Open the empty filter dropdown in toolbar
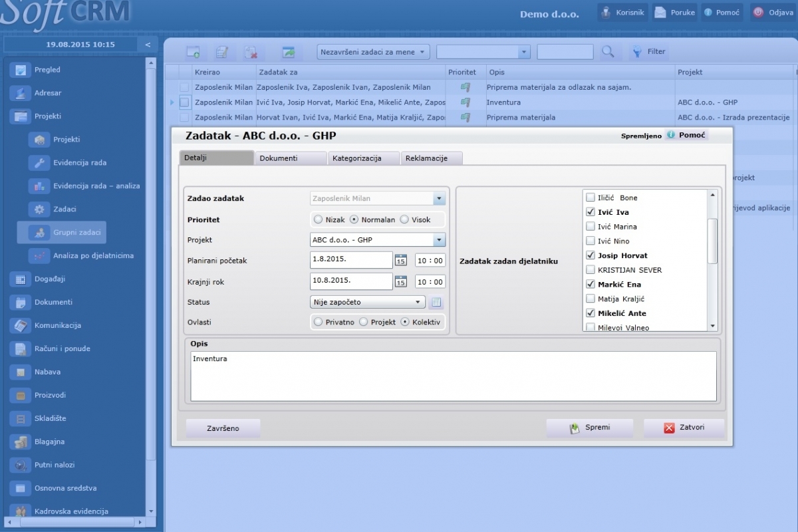The width and height of the screenshot is (798, 532). pos(483,52)
